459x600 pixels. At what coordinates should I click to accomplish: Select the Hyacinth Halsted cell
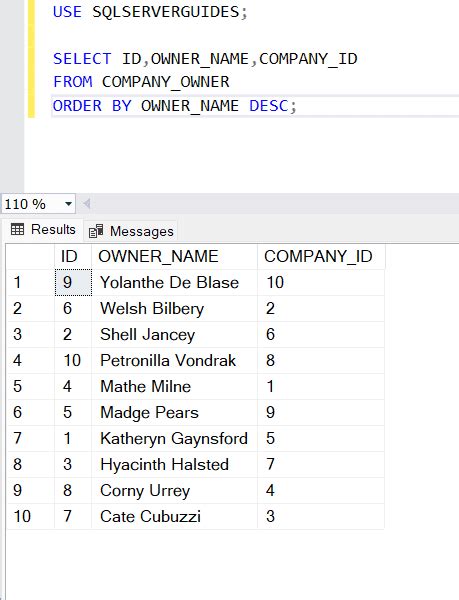174,465
